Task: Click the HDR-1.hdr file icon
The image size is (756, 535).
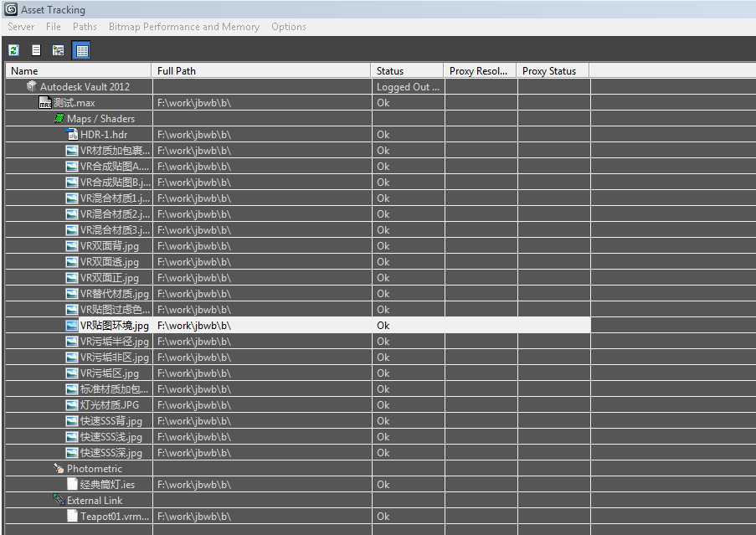Action: pyautogui.click(x=72, y=135)
